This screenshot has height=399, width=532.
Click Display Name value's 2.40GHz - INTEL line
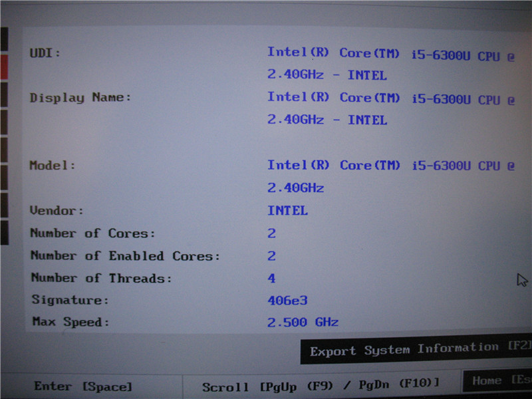click(x=327, y=120)
